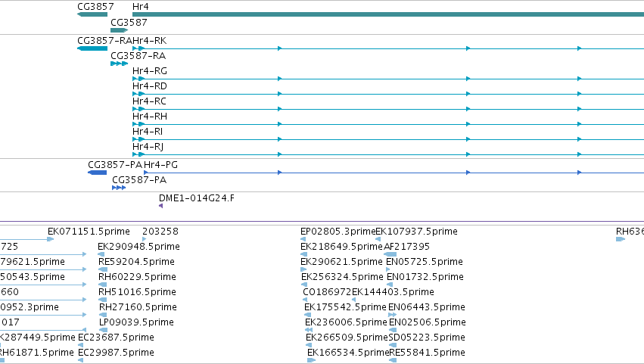This screenshot has height=364, width=644.
Task: Open the Hr4-RD transcript
Action: click(388, 94)
